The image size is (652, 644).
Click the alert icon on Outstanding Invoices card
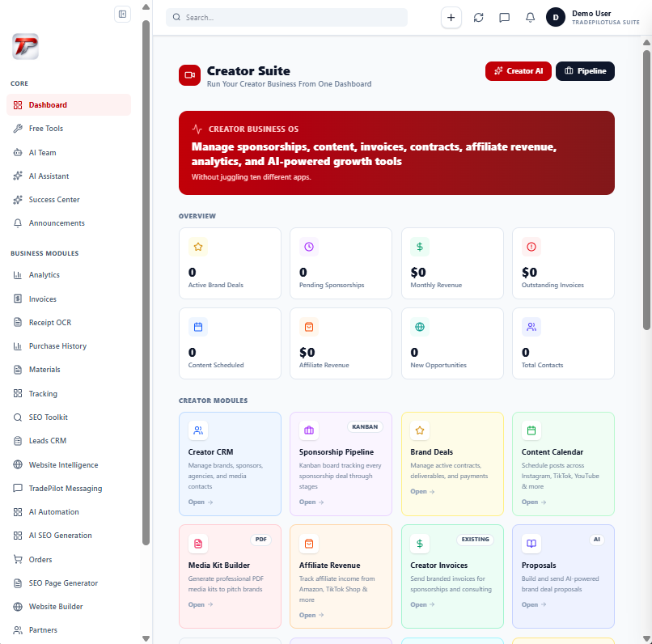(x=531, y=247)
